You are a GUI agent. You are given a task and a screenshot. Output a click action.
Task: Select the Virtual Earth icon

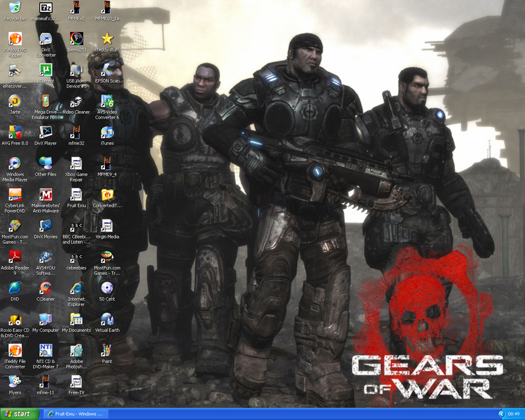107,319
